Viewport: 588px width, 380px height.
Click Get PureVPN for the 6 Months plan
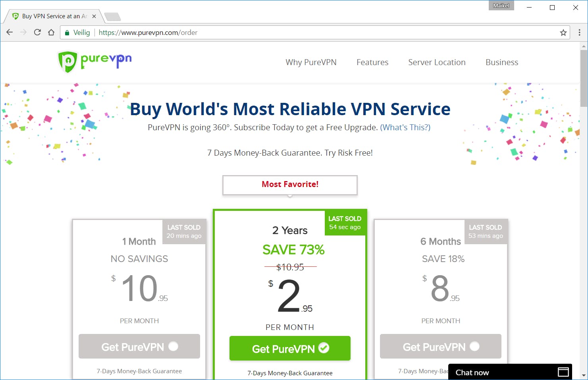click(441, 347)
